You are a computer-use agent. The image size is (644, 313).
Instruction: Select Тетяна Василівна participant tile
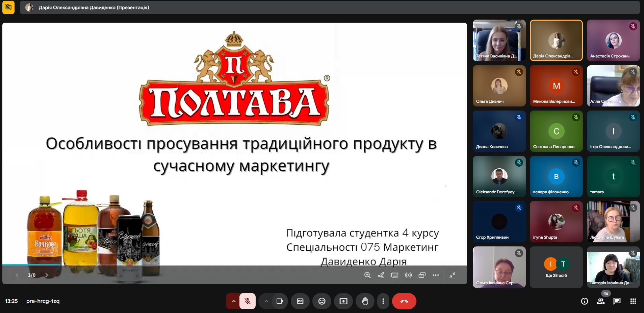tap(499, 40)
